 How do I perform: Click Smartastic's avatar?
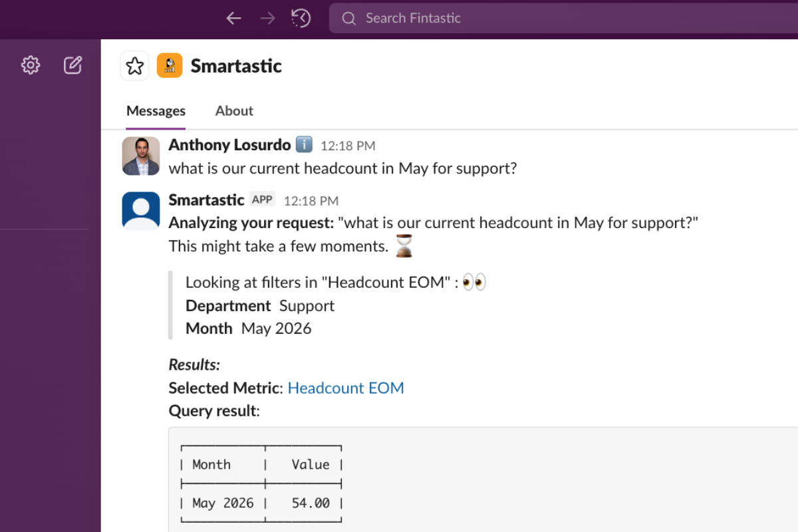(140, 211)
